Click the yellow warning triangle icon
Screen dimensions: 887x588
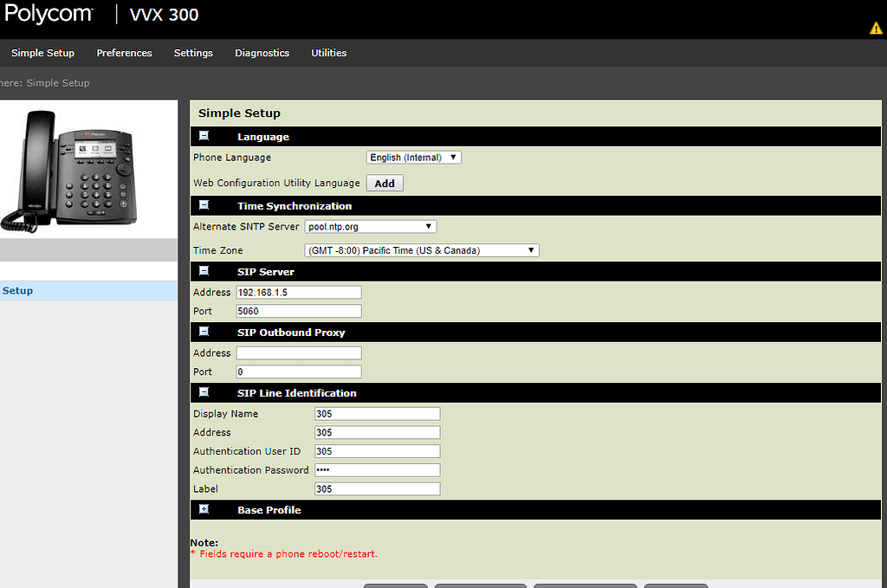875,27
